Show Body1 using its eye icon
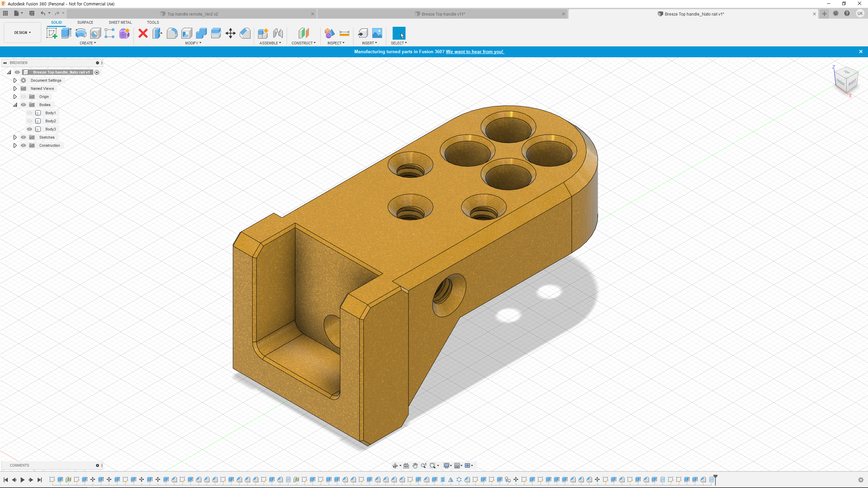Viewport: 868px width, 488px height. [x=29, y=113]
